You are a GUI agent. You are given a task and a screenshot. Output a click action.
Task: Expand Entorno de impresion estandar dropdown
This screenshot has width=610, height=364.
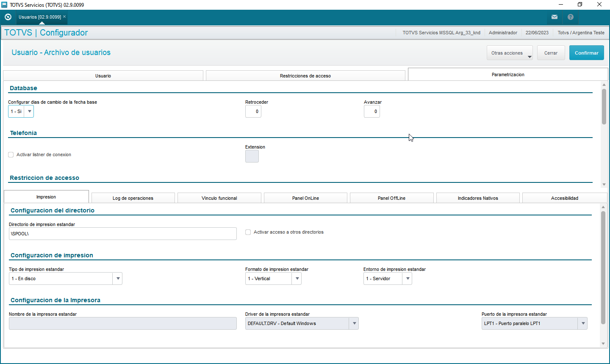pos(408,279)
